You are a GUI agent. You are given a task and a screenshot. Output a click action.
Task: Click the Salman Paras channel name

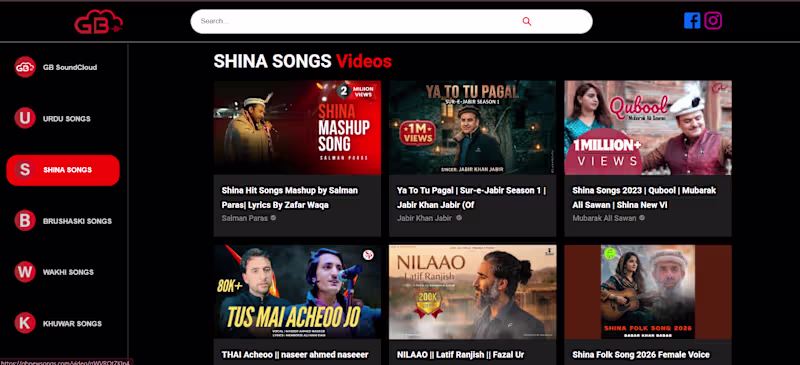coord(244,218)
